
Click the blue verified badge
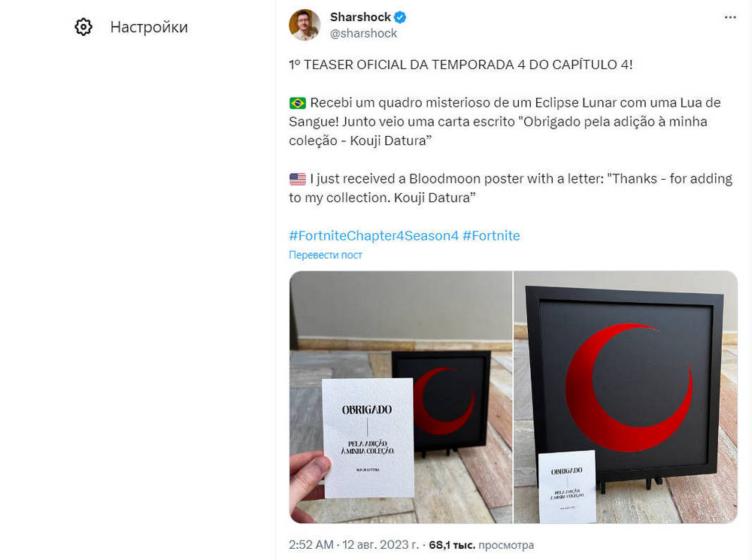click(x=400, y=17)
